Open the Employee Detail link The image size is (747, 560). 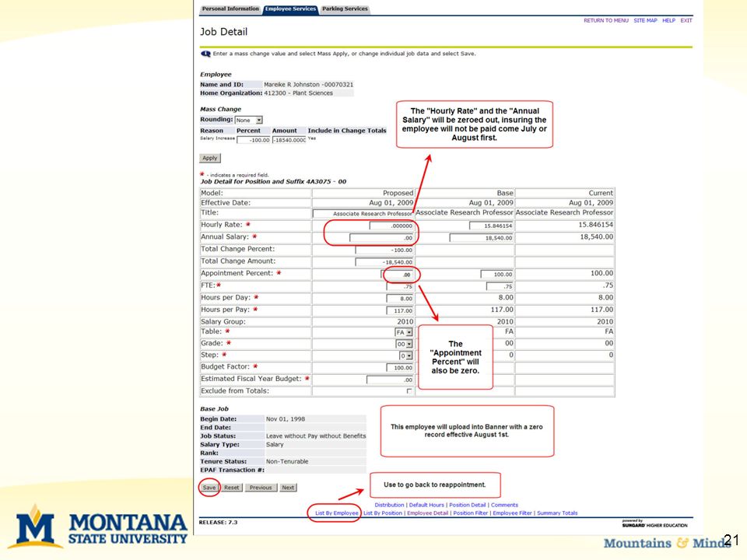coord(428,513)
